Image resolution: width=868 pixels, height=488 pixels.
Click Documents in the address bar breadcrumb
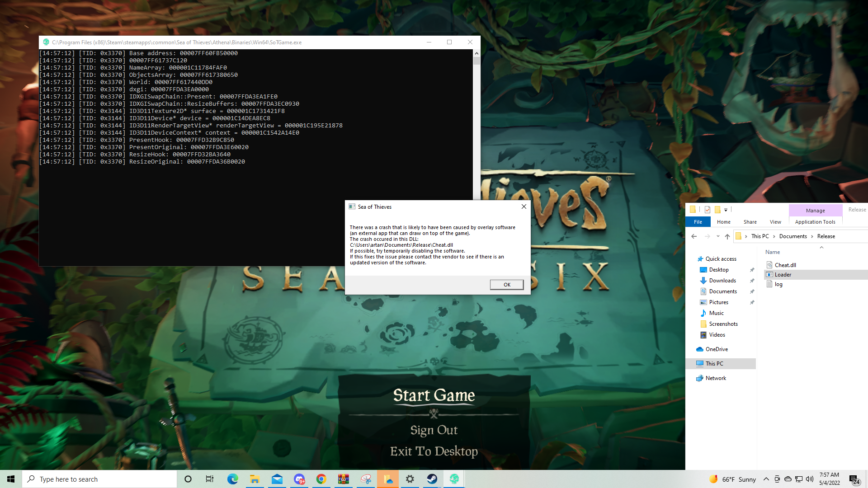pos(793,236)
